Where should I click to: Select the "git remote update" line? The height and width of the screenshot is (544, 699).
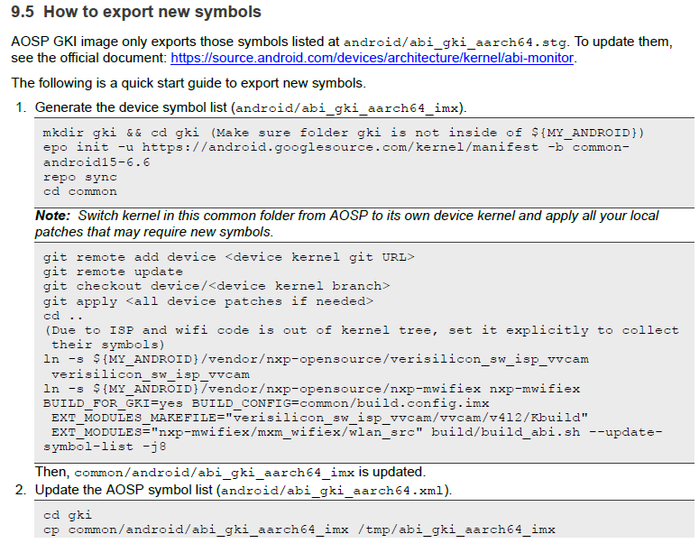click(x=113, y=271)
